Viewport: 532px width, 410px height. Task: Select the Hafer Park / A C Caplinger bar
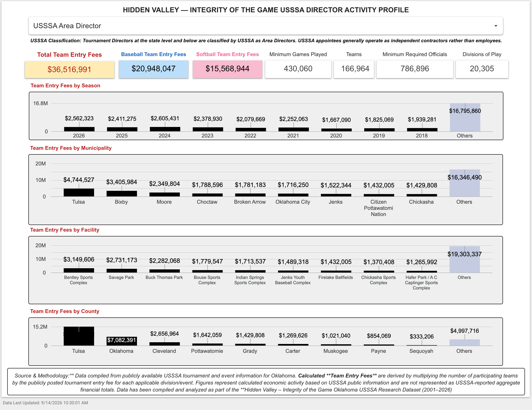point(422,272)
